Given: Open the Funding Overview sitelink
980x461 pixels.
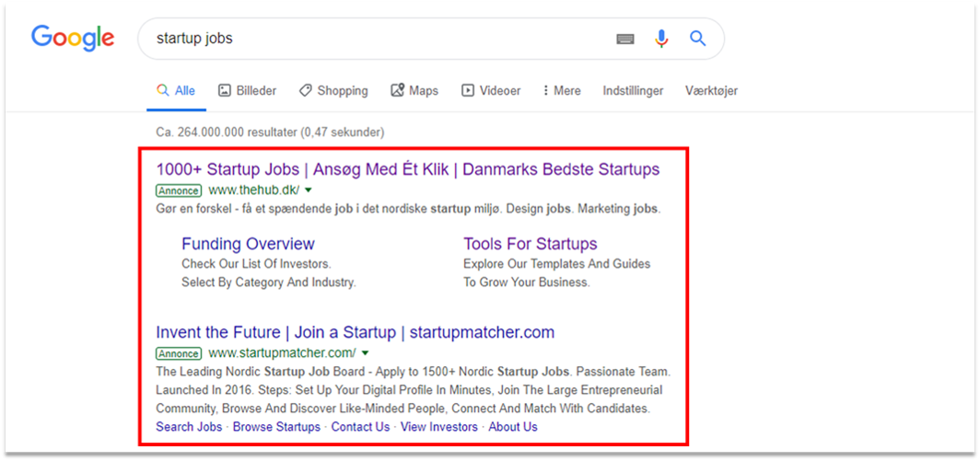Looking at the screenshot, I should point(248,244).
